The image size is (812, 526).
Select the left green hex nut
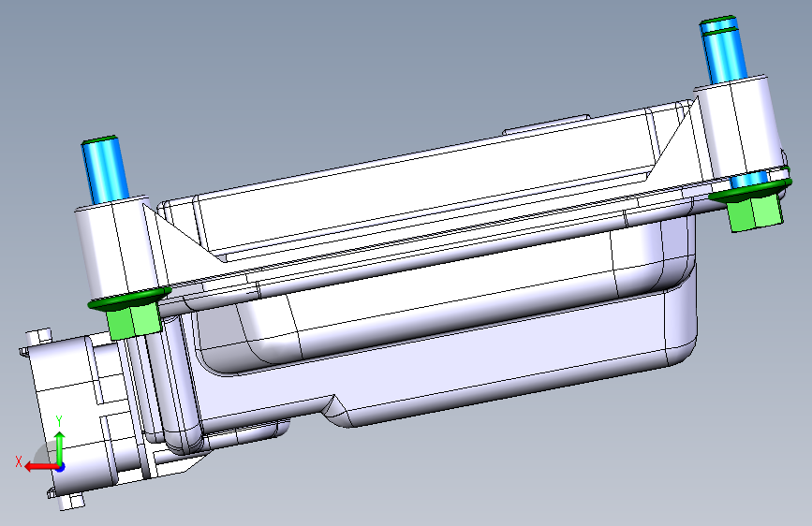[x=135, y=322]
